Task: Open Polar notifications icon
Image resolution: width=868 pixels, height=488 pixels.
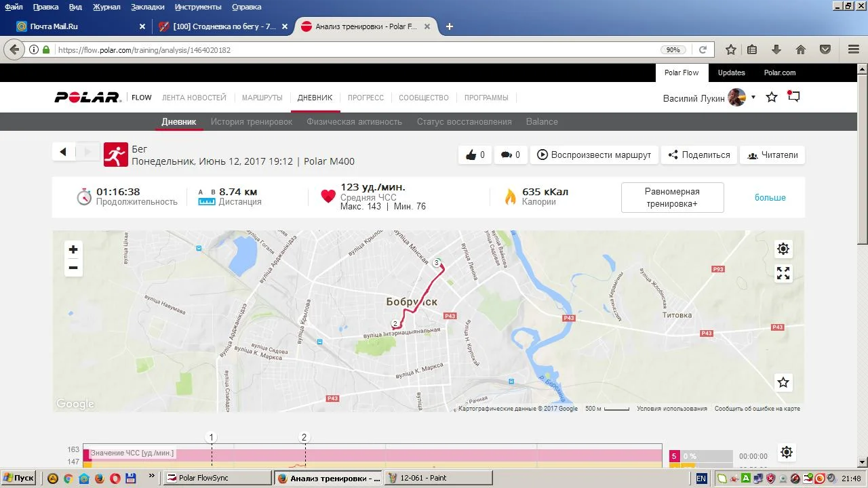Action: click(793, 97)
